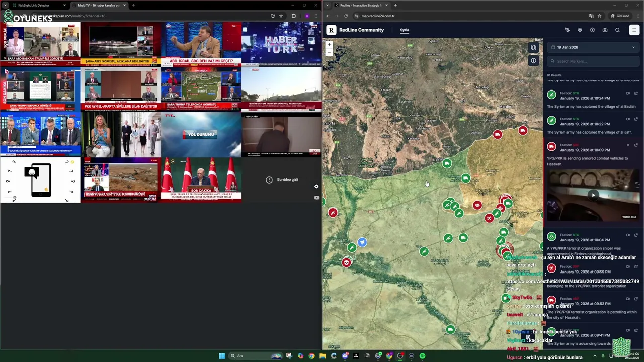Screen dimensions: 644x362
Task: Open video icon for al Jafr village entry
Action: pos(628,119)
